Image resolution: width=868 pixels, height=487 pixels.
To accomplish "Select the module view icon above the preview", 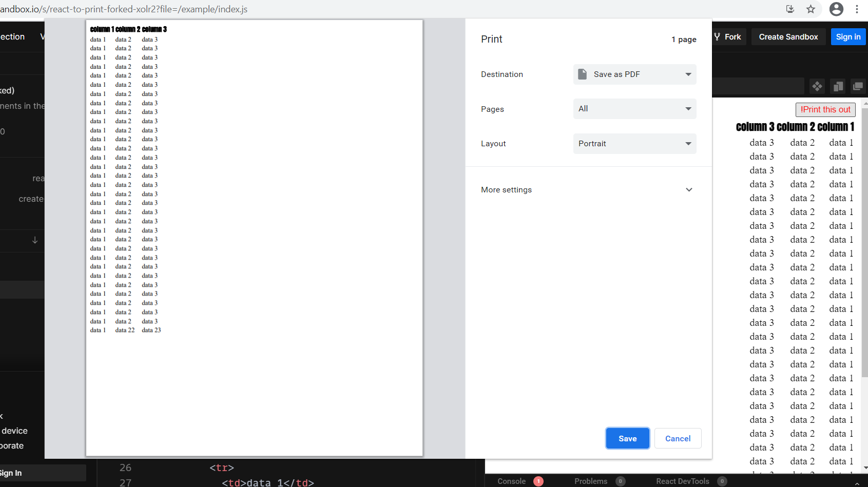I will click(817, 86).
